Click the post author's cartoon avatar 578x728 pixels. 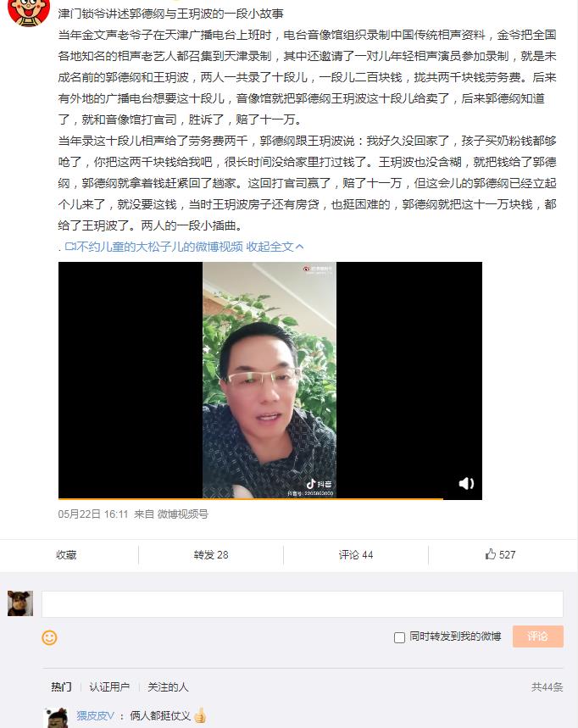pyautogui.click(x=29, y=12)
